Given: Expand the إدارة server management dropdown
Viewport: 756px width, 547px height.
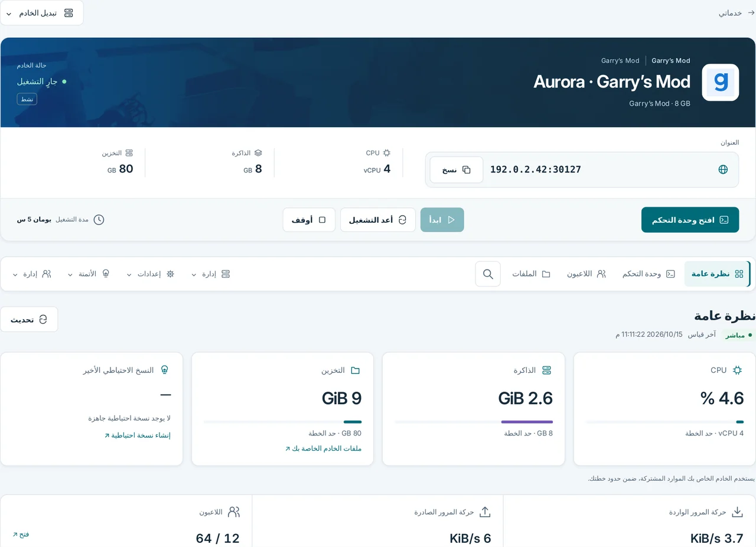Looking at the screenshot, I should point(211,274).
